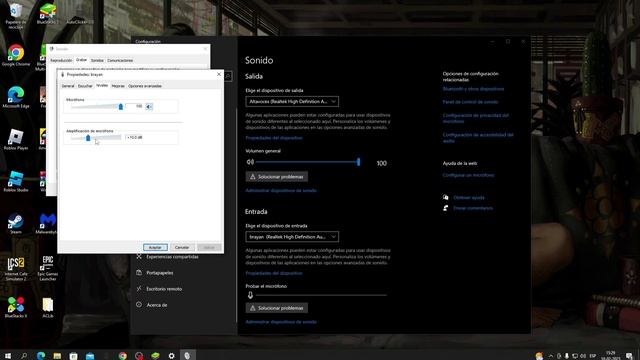The image size is (640, 360).
Task: Open notification center in system tray
Action: pos(629,356)
